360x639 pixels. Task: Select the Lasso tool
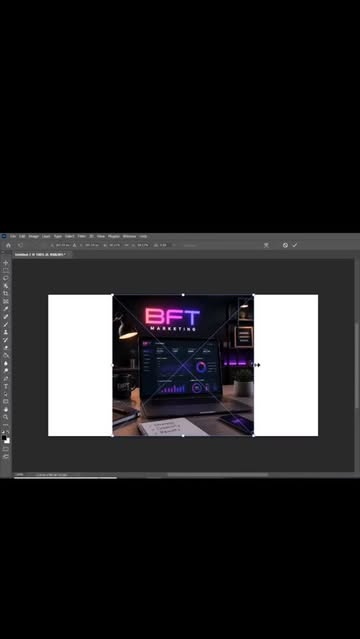6,278
